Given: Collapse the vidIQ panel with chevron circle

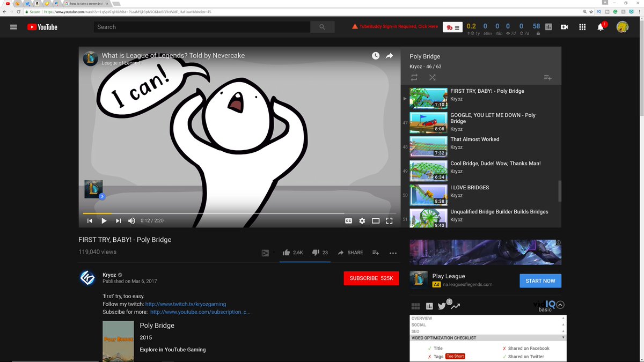Looking at the screenshot, I should [x=560, y=305].
